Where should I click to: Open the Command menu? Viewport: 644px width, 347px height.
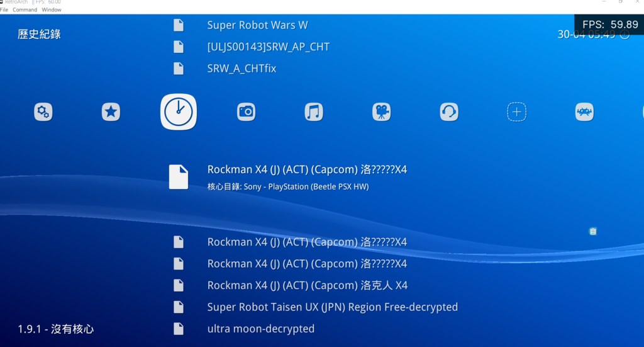click(x=25, y=10)
